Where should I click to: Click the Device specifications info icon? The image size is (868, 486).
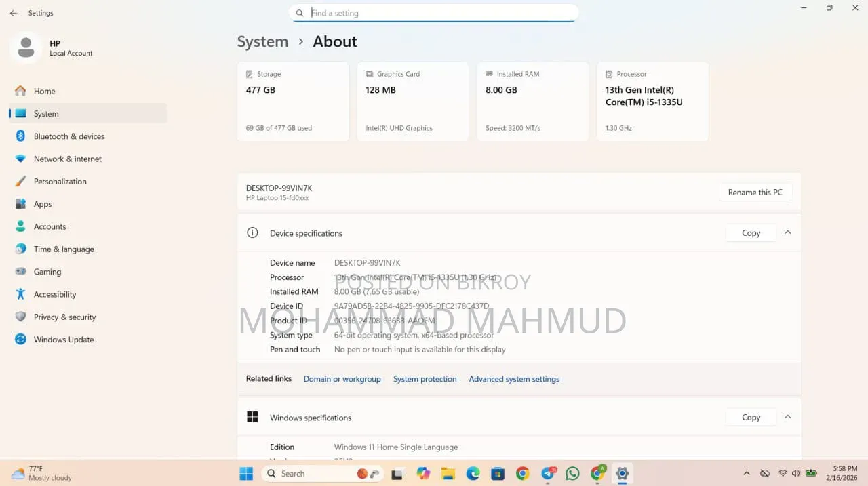point(252,232)
